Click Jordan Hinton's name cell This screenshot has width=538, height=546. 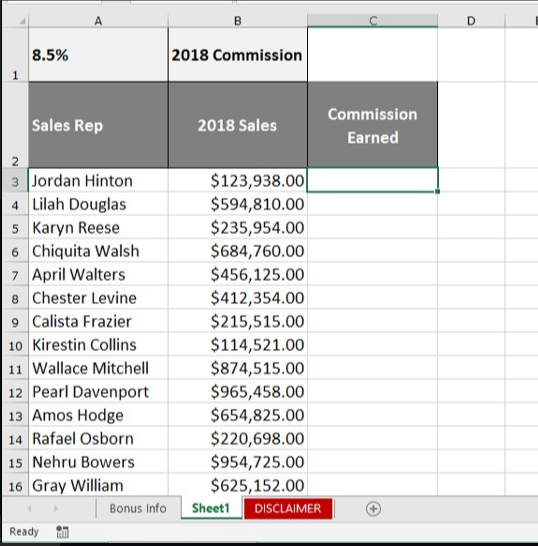click(98, 181)
